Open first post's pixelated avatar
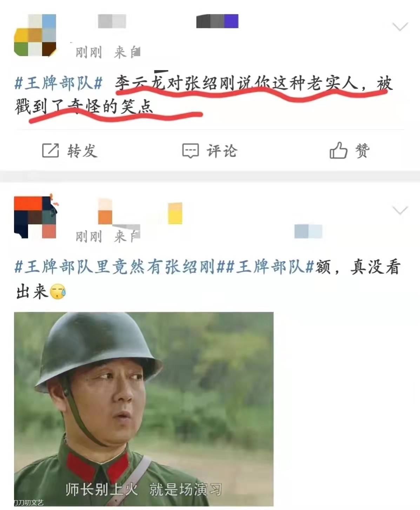420x510 pixels. point(35,35)
